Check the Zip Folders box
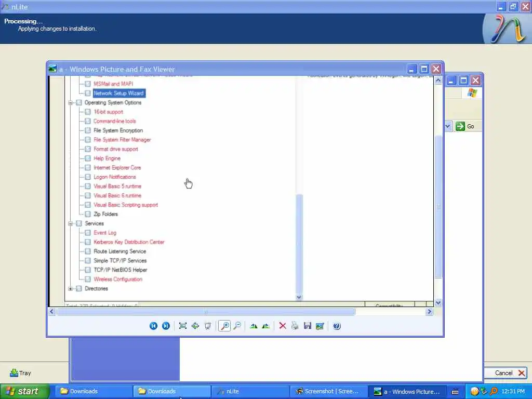The image size is (532, 399). (87, 214)
